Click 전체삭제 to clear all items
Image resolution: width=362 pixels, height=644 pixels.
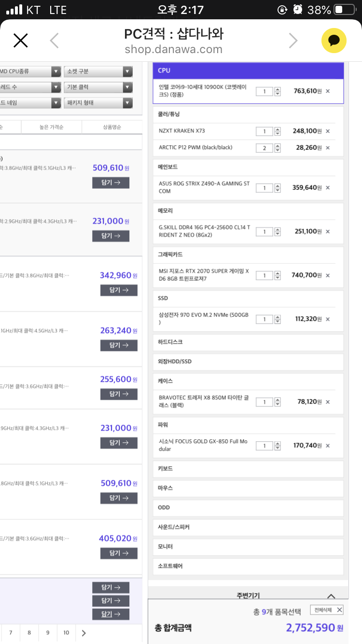pyautogui.click(x=327, y=610)
